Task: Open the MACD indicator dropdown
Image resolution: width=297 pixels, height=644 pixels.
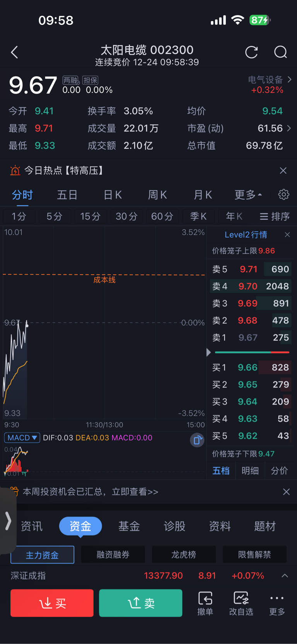Action: (x=22, y=437)
